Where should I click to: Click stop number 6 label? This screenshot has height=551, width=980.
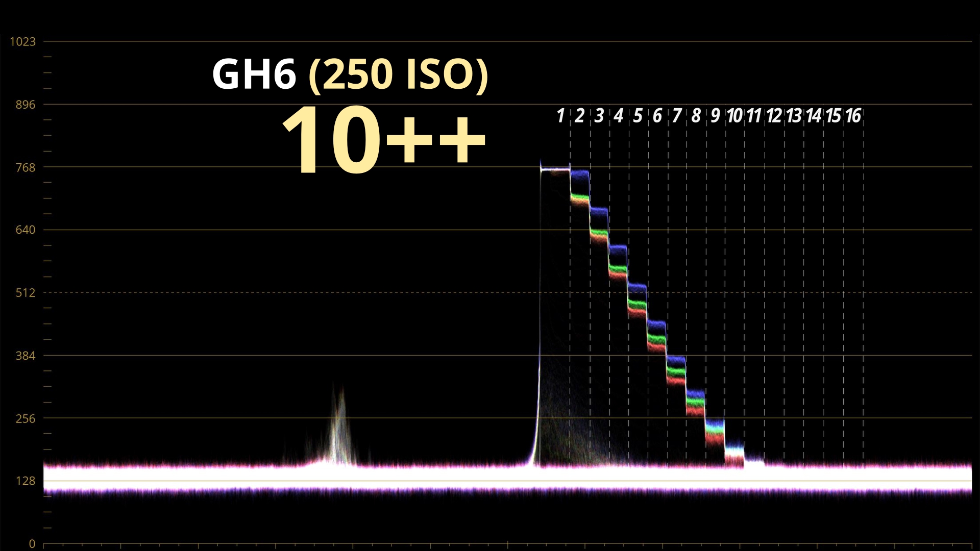657,116
